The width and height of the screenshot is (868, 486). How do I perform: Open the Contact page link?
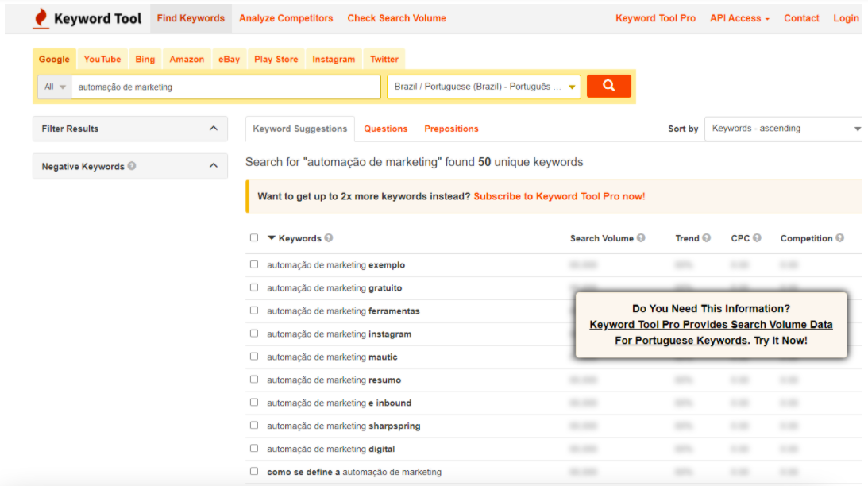(801, 18)
